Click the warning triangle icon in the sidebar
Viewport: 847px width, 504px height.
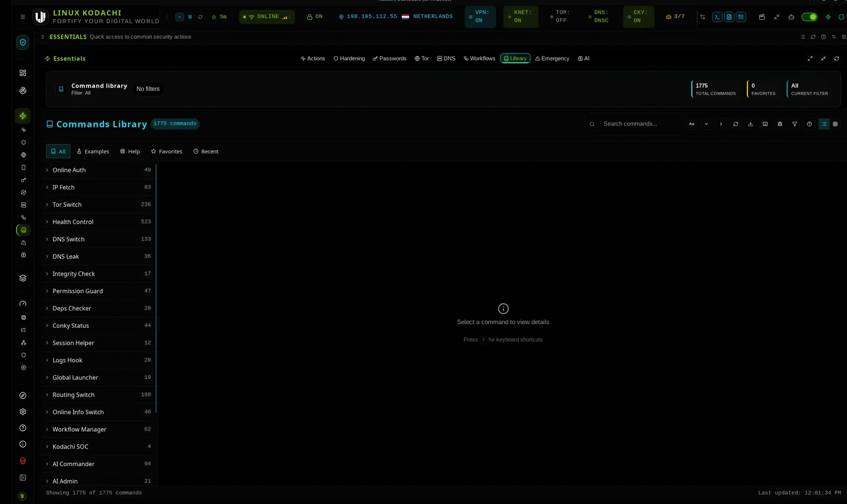(x=23, y=243)
